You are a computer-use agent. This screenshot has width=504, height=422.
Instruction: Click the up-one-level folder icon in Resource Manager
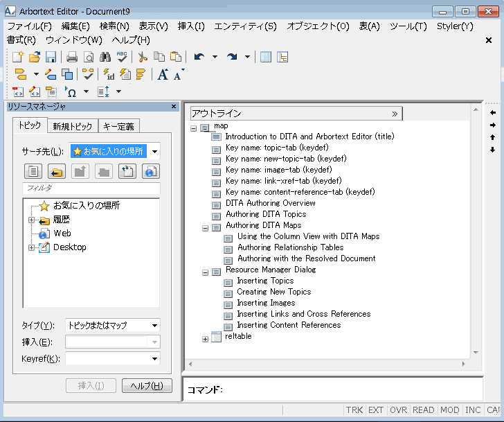(x=80, y=171)
